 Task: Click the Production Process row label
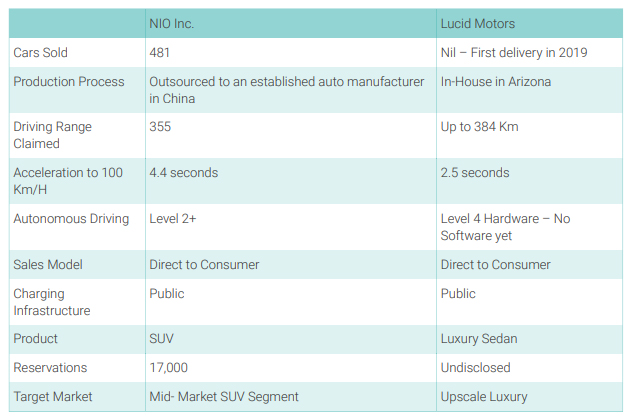69,81
